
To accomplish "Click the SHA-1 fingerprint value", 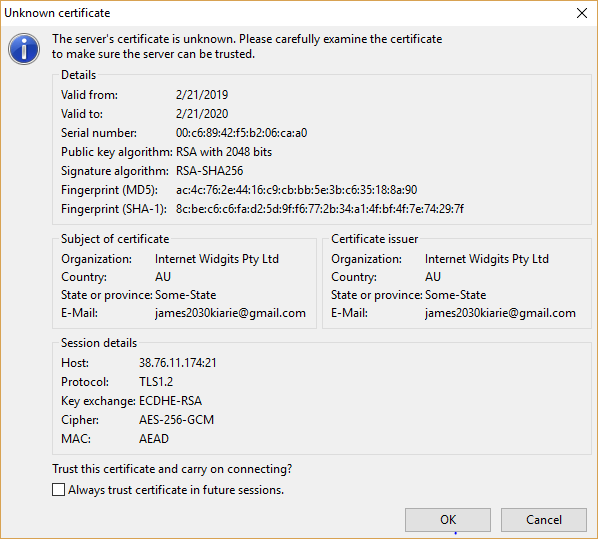I will click(320, 209).
